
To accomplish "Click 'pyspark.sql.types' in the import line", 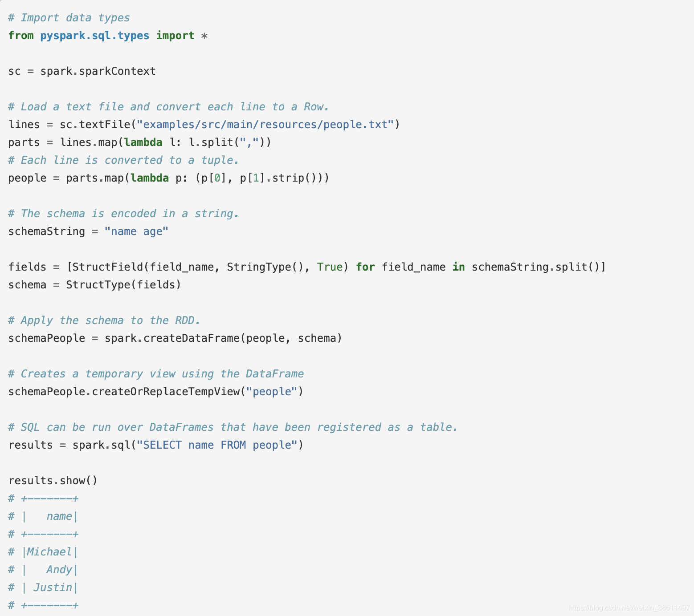I will click(94, 36).
